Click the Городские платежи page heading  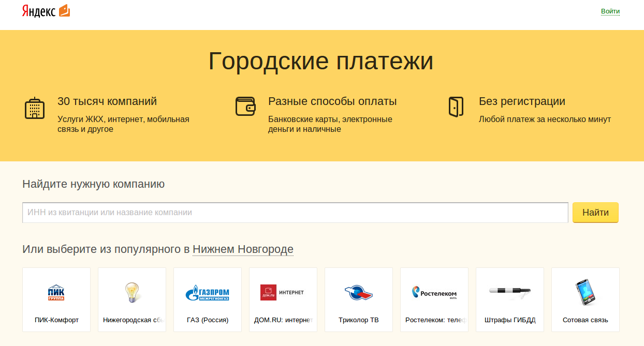(x=321, y=62)
